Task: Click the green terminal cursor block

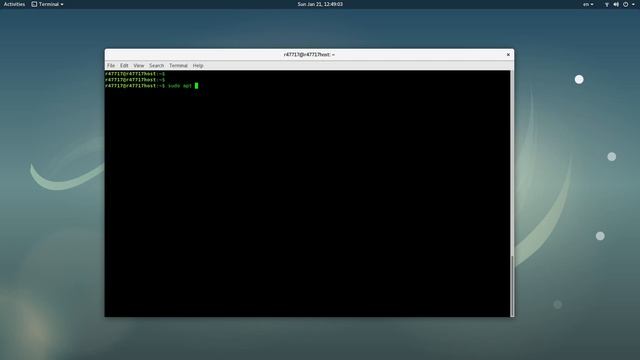Action: (196, 86)
